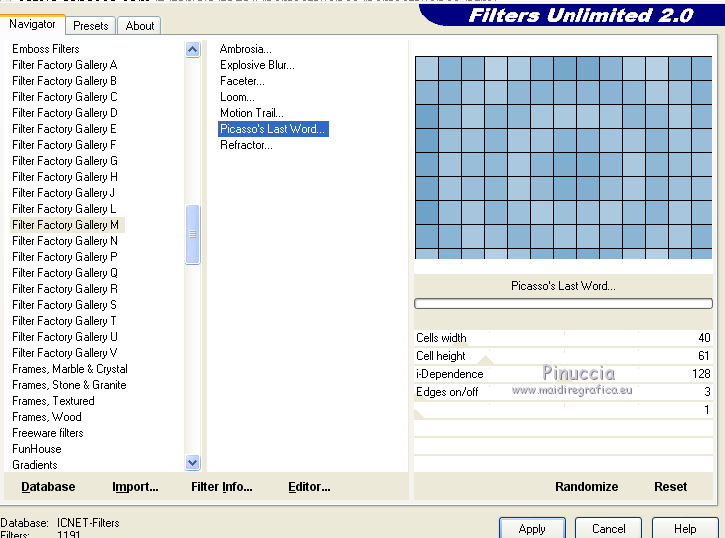Select Filter Factory Gallery T
Viewport: 725px width, 538px height.
point(64,321)
